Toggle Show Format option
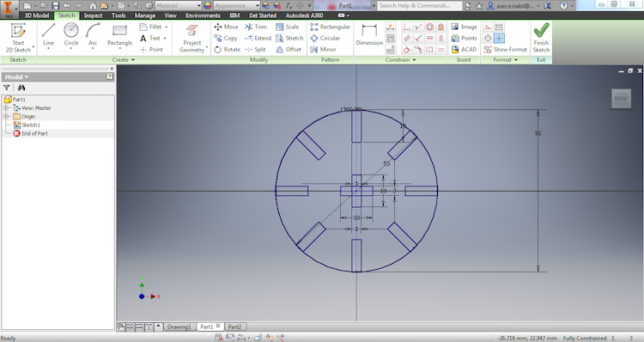Viewport: 644px width, 342px height. pyautogui.click(x=505, y=49)
